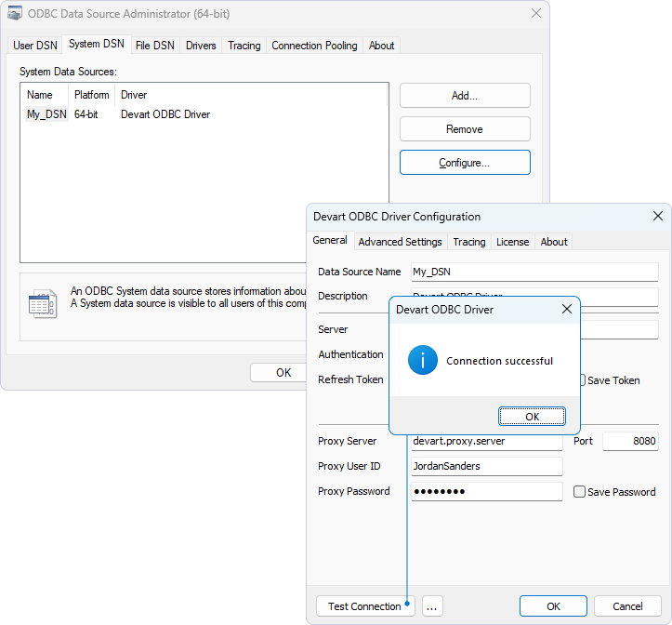Click the data source table icon in description box

coord(43,303)
